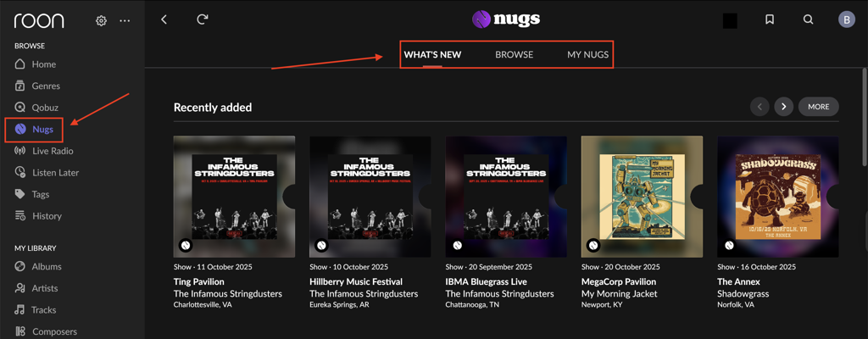Select the What's New tab
This screenshot has width=868, height=339.
point(432,54)
